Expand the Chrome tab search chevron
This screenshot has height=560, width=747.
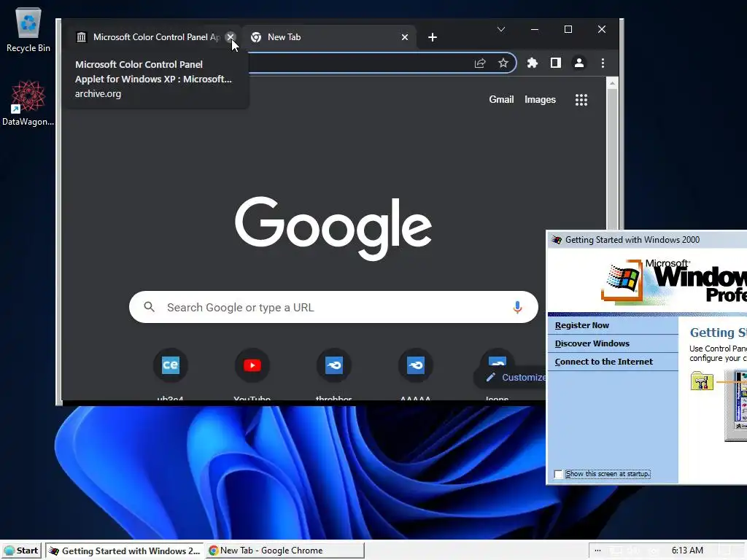click(500, 29)
